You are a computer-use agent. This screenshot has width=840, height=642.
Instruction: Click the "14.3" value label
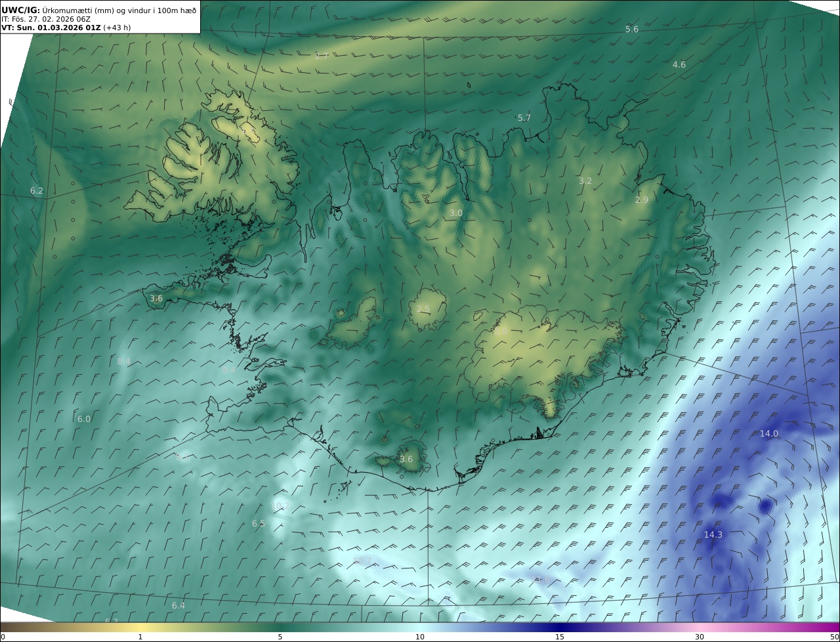713,534
